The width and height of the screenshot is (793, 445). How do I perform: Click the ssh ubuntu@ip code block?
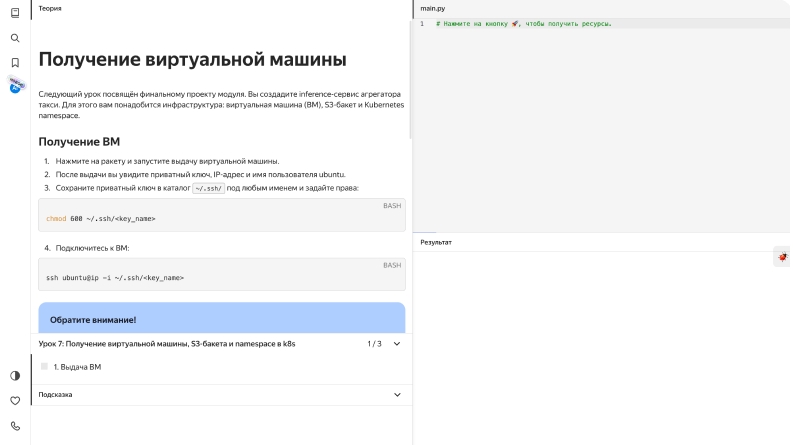tap(221, 276)
